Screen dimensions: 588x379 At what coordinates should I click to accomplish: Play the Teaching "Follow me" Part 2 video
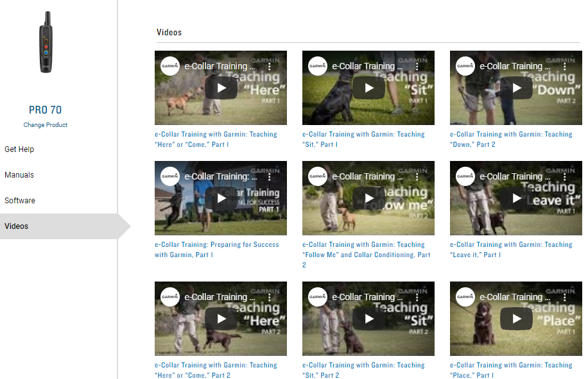tap(368, 198)
